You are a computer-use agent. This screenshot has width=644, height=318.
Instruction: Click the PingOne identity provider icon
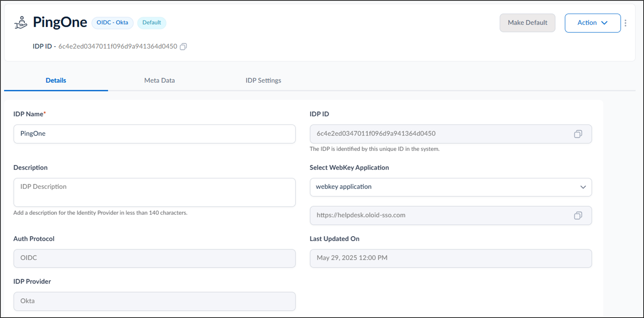point(21,23)
